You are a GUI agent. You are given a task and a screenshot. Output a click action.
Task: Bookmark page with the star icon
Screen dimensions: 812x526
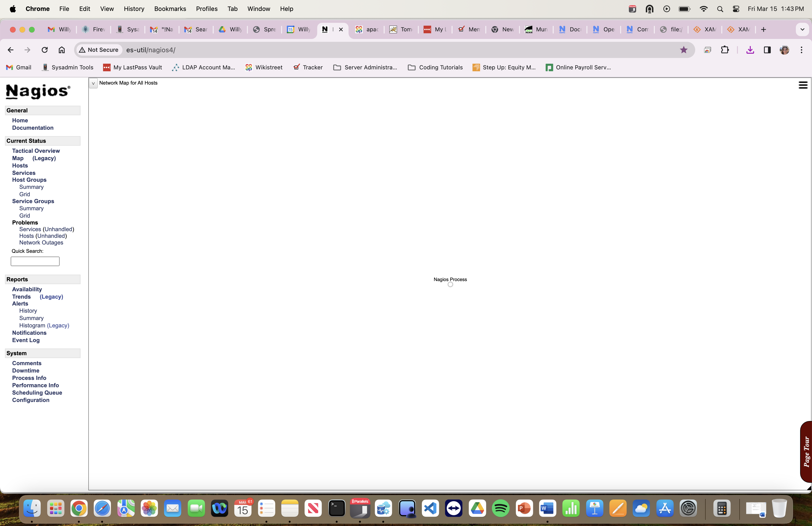point(683,50)
